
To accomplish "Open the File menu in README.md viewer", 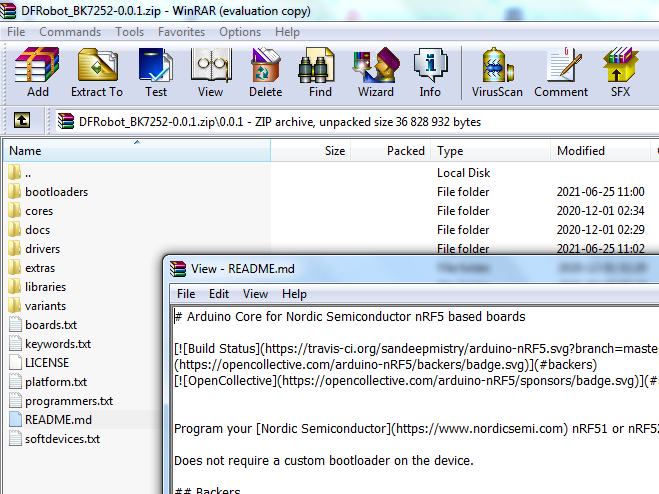I will (x=186, y=294).
